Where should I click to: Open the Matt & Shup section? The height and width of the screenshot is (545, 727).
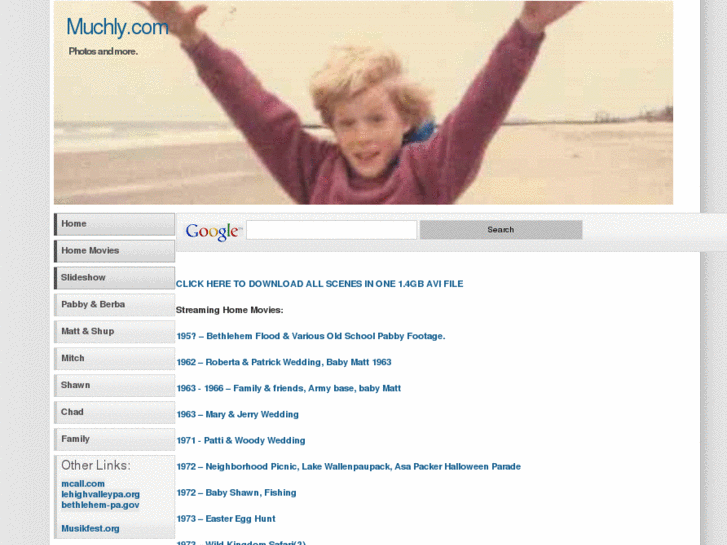click(x=115, y=332)
